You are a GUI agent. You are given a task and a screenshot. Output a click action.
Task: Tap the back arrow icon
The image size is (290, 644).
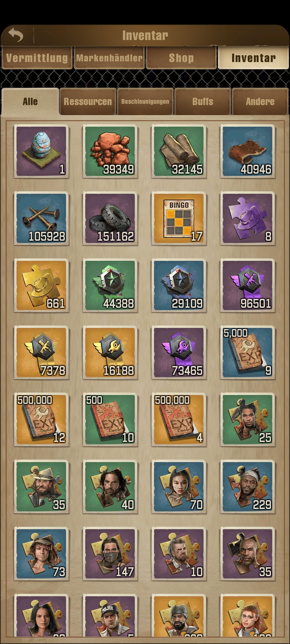pyautogui.click(x=16, y=35)
